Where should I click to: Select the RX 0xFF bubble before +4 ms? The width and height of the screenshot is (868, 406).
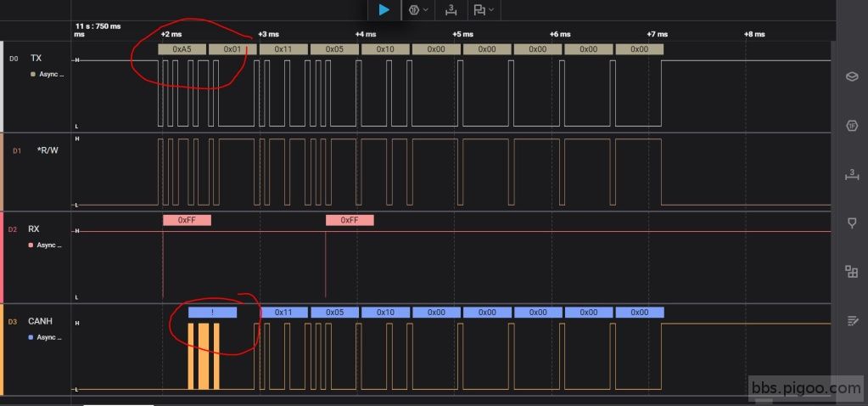[350, 221]
